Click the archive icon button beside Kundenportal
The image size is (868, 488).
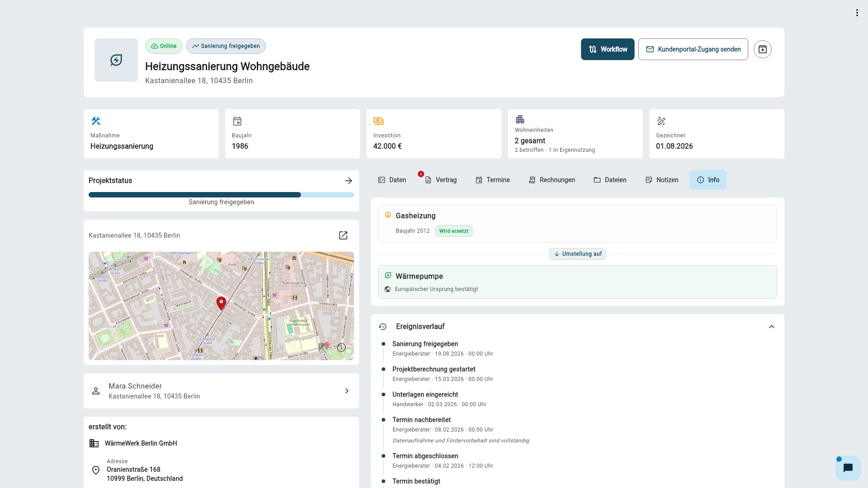(762, 49)
